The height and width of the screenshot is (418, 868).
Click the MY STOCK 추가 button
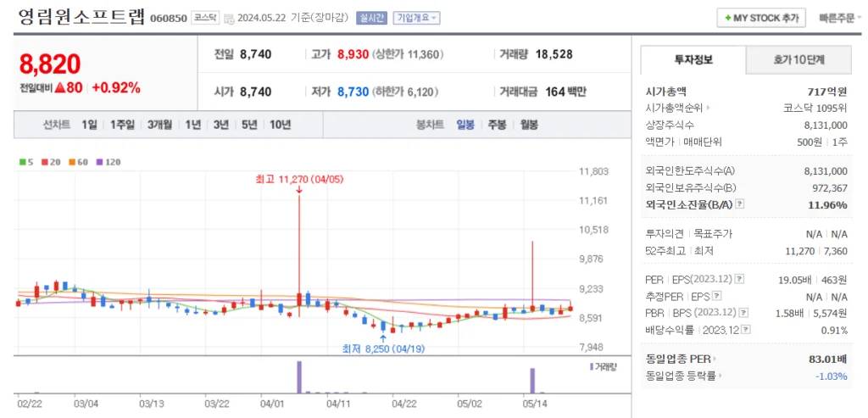tap(761, 18)
